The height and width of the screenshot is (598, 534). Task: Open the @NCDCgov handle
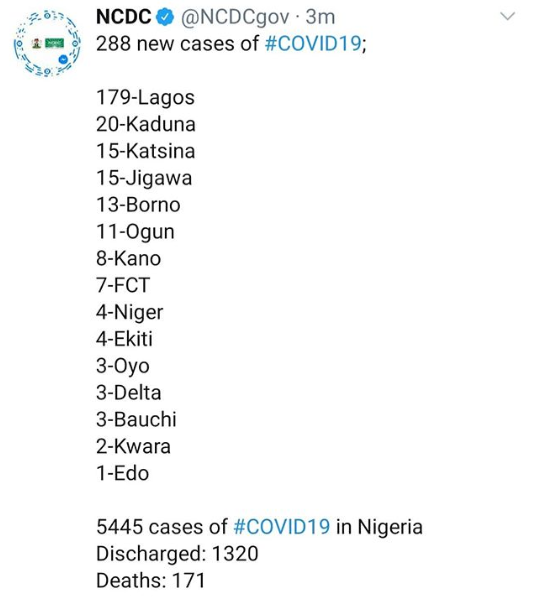pyautogui.click(x=235, y=18)
